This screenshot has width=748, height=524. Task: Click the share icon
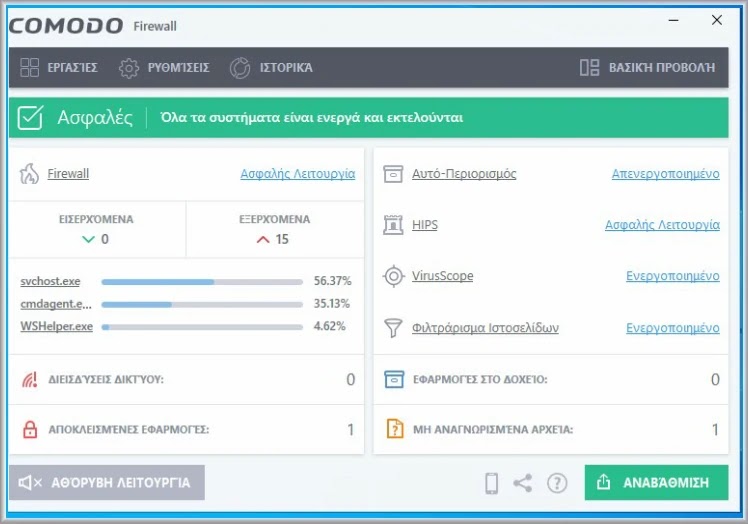point(523,483)
